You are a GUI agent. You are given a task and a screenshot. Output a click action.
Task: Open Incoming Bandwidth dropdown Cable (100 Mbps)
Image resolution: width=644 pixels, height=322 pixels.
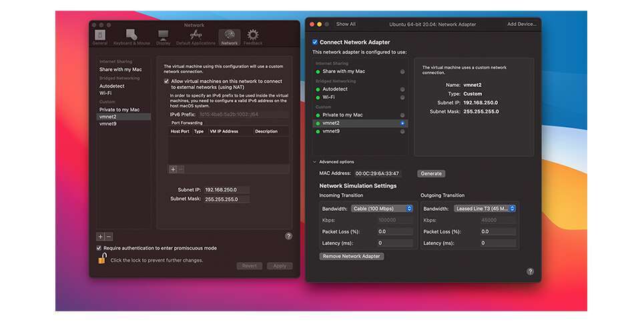tap(382, 209)
